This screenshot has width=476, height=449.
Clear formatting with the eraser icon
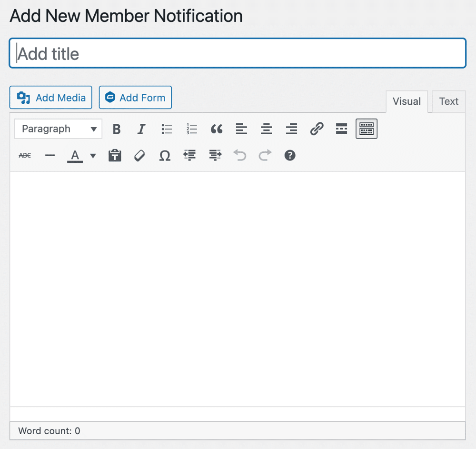(x=139, y=155)
